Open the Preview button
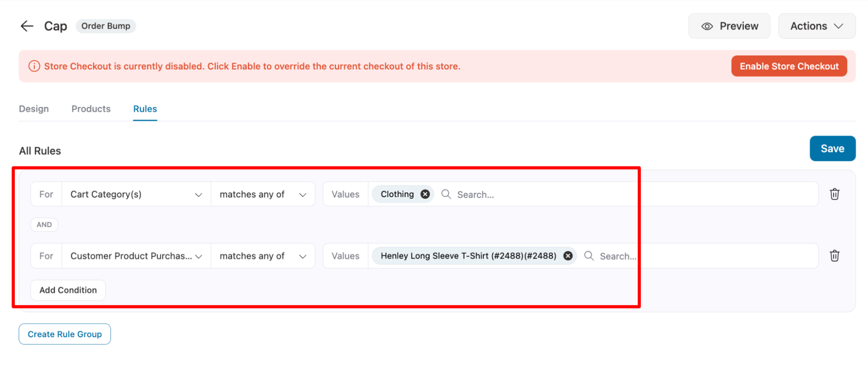Viewport: 868px width, 389px height. [x=729, y=26]
